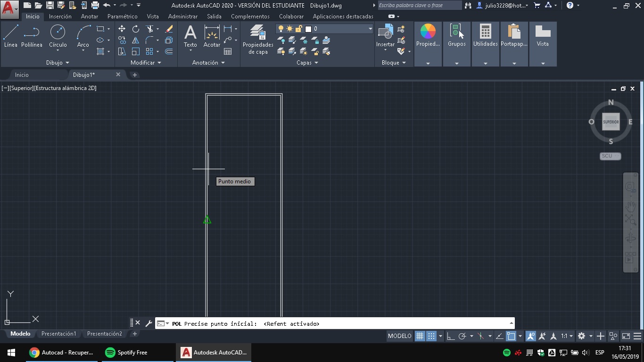Image resolution: width=644 pixels, height=362 pixels.
Task: Open annotation scale 1:1 dropdown
Action: 567,336
